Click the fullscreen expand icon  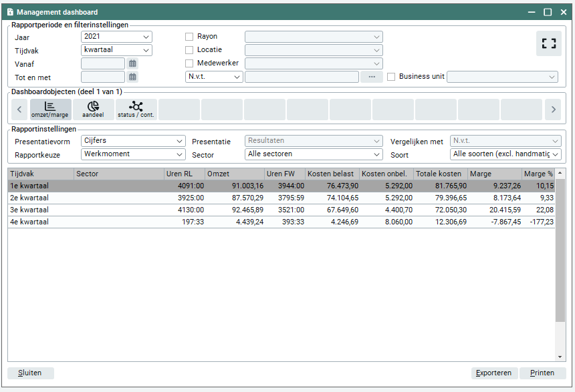click(549, 43)
